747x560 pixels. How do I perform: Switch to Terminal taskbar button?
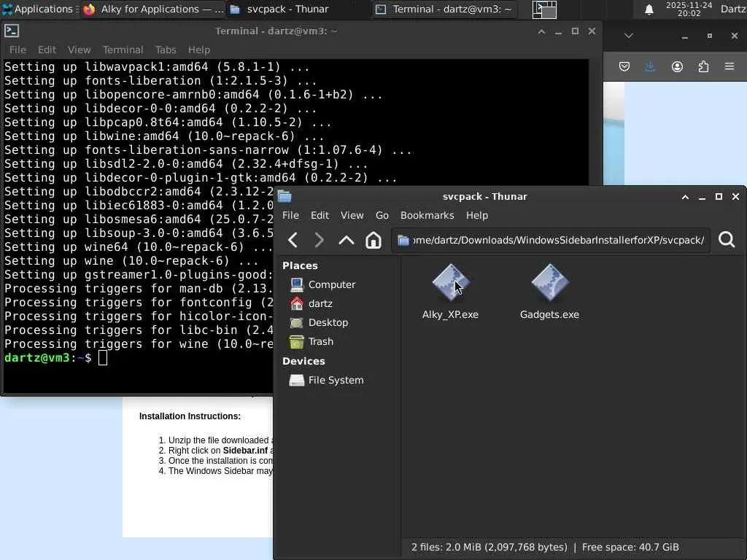pos(444,9)
